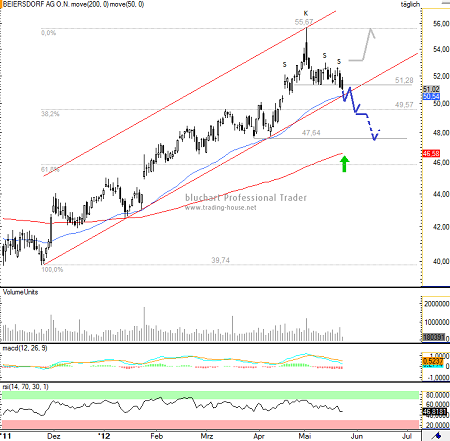Click the '12 year label on time axis
The width and height of the screenshot is (450, 441).
tap(104, 436)
